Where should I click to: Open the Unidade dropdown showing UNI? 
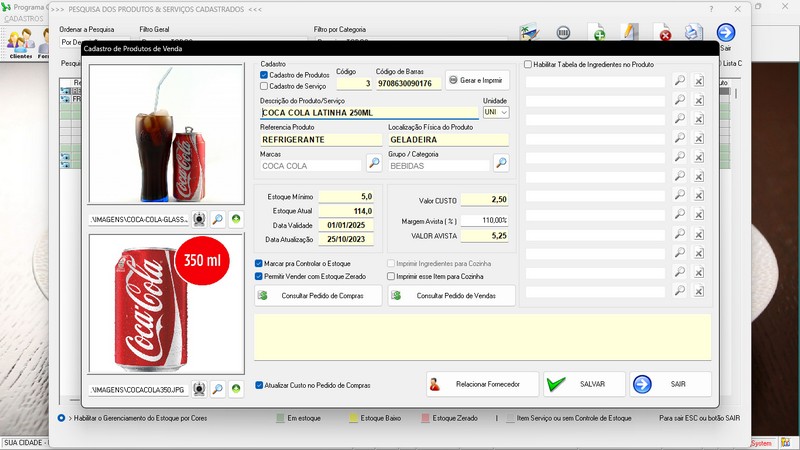coord(496,113)
